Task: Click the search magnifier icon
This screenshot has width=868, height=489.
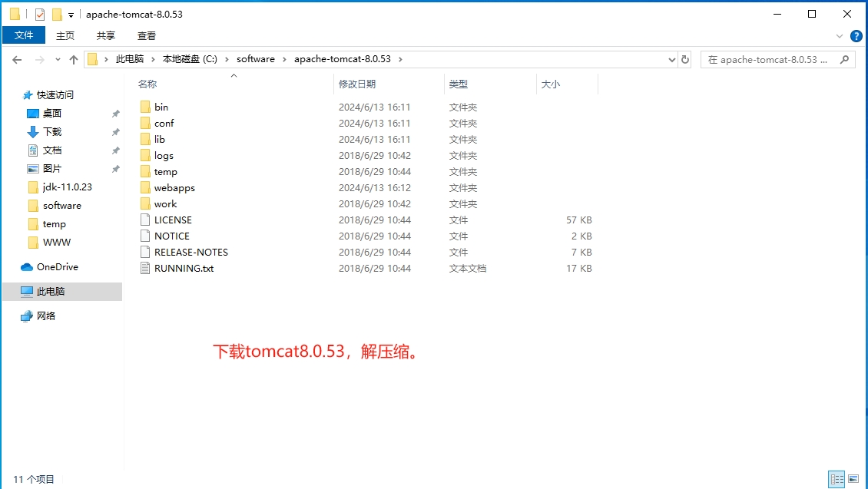Action: (844, 59)
